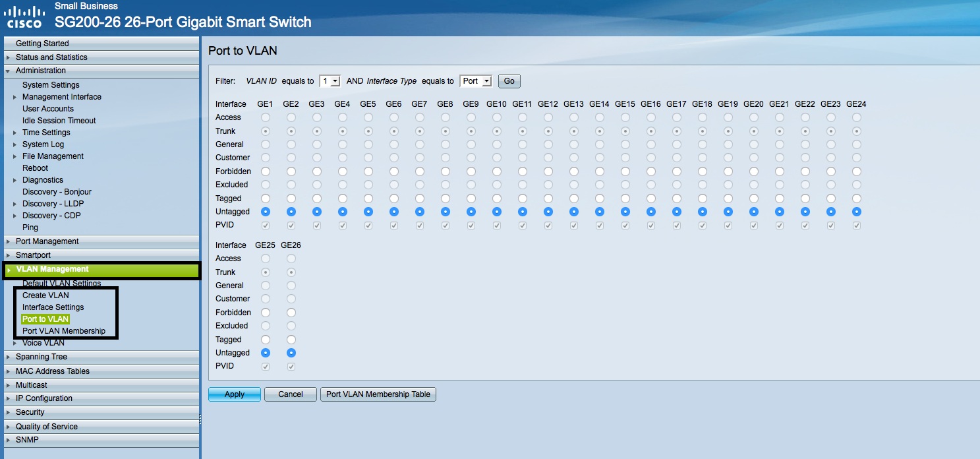Go to Port VLAN Membership
This screenshot has width=980, height=459.
[x=63, y=331]
